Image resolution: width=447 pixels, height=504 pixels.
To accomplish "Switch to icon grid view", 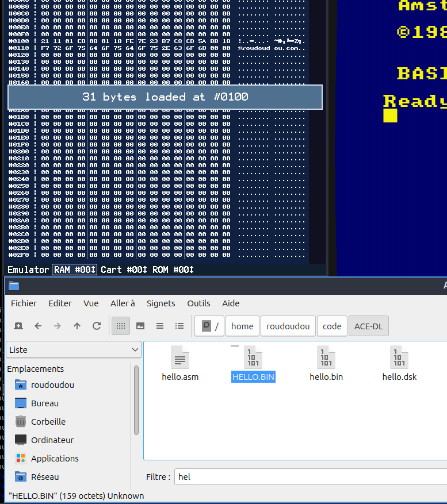I will pyautogui.click(x=121, y=326).
